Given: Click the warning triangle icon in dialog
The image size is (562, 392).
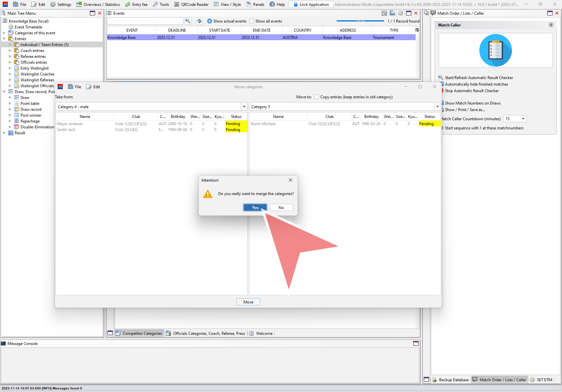Looking at the screenshot, I should point(207,194).
